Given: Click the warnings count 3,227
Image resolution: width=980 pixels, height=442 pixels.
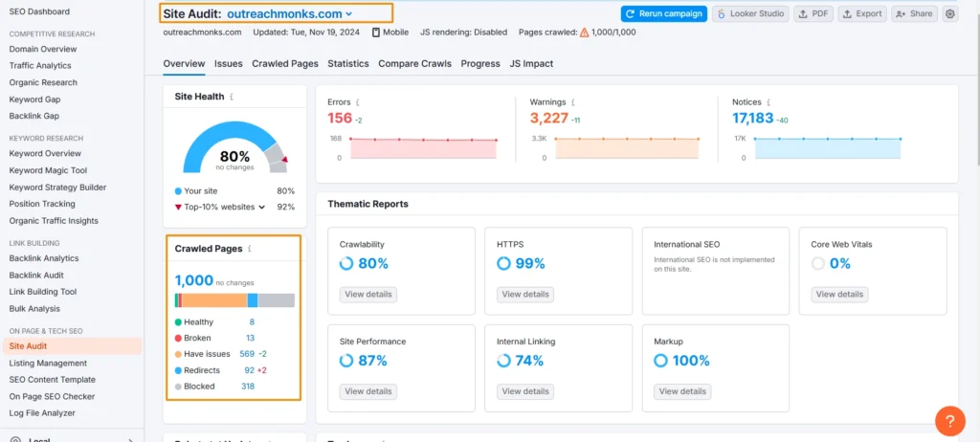Looking at the screenshot, I should (x=548, y=118).
